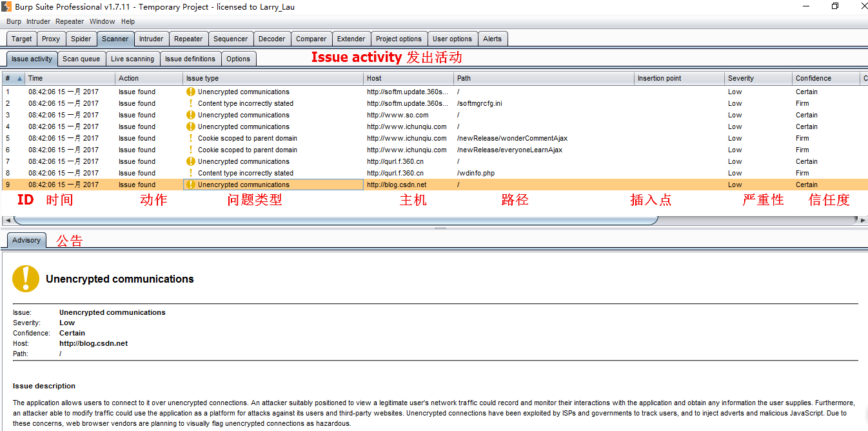Switch to the Proxy tab
This screenshot has height=431, width=868.
pyautogui.click(x=51, y=39)
